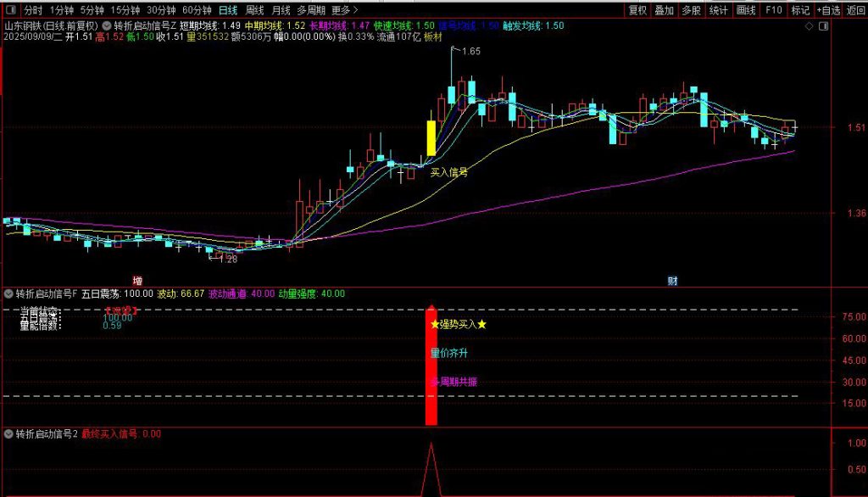Open the 多周期 multi-period view
The height and width of the screenshot is (497, 868).
click(311, 11)
